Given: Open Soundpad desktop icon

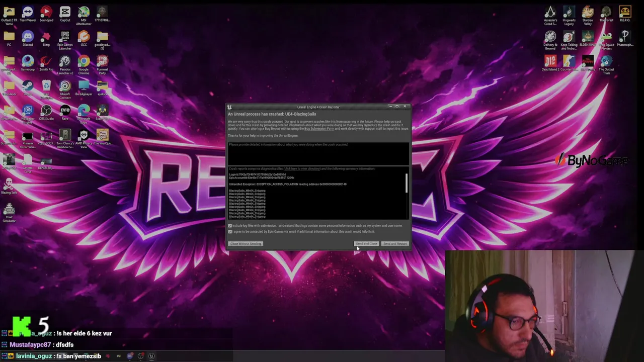Looking at the screenshot, I should point(46,14).
